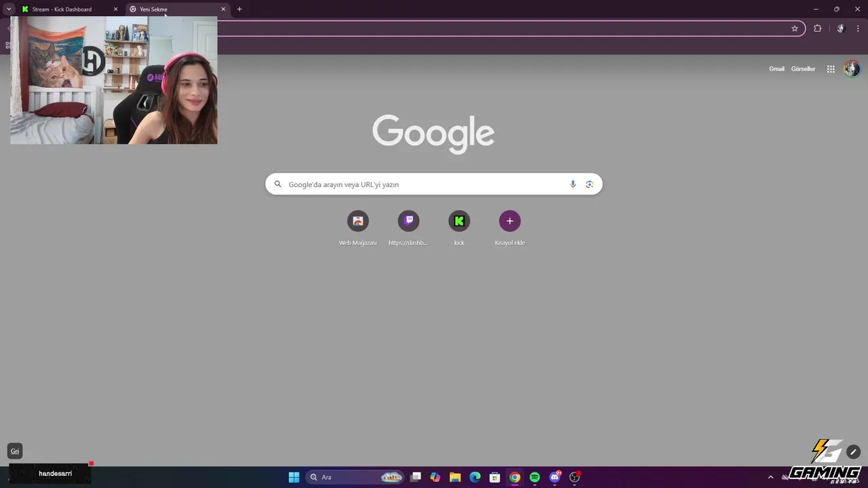Expand the tab search dropdown arrow
Viewport: 868px width, 488px height.
click(9, 9)
